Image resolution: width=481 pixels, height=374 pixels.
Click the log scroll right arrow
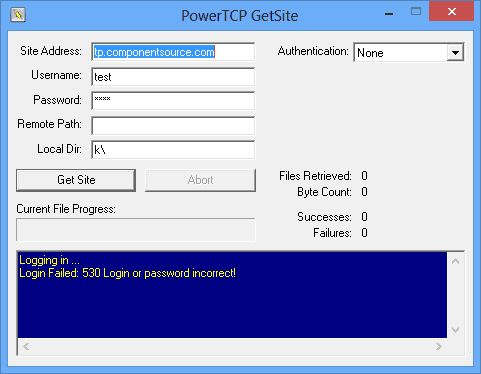click(439, 347)
